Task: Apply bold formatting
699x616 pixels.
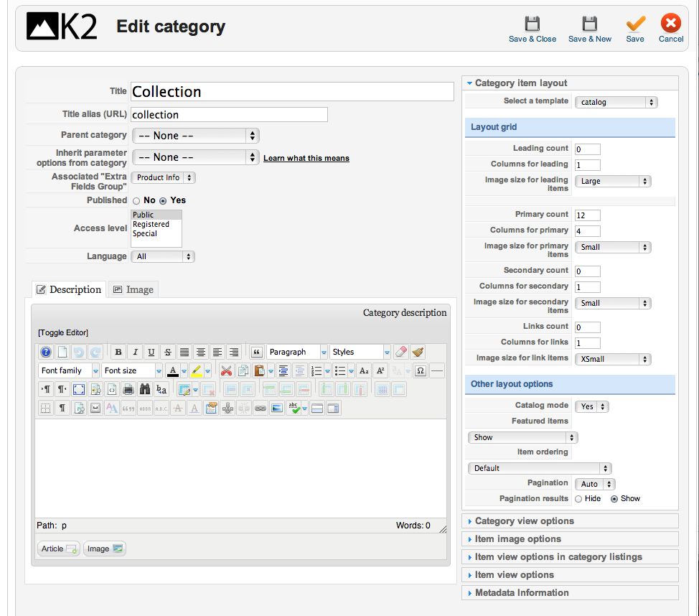Action: coord(118,352)
